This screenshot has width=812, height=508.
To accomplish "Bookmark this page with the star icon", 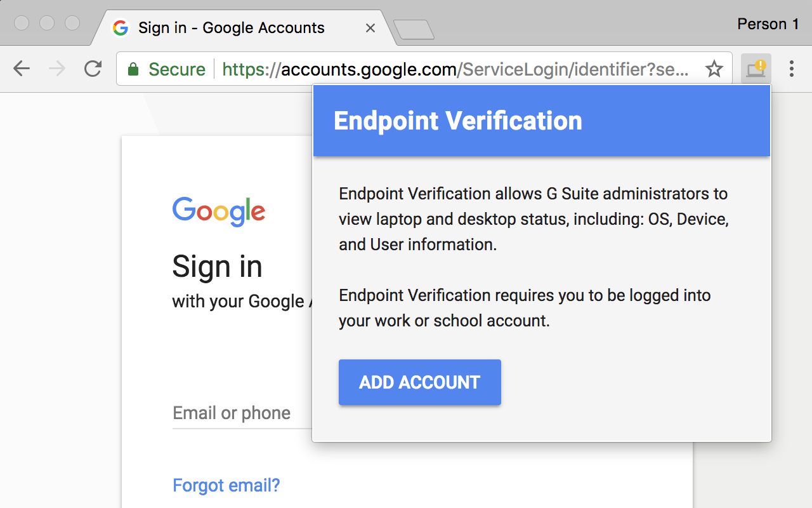I will [x=714, y=69].
